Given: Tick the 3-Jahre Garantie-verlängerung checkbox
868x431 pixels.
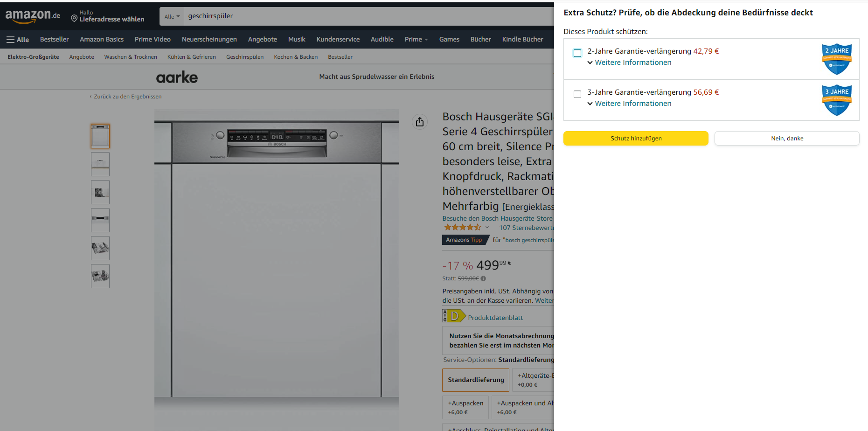Looking at the screenshot, I should [577, 94].
